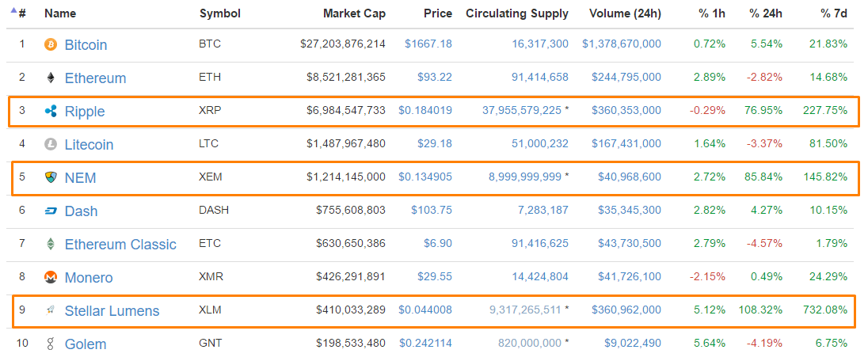The height and width of the screenshot is (361, 868).
Task: Click the Stellar Lumens rocket icon
Action: point(51,310)
